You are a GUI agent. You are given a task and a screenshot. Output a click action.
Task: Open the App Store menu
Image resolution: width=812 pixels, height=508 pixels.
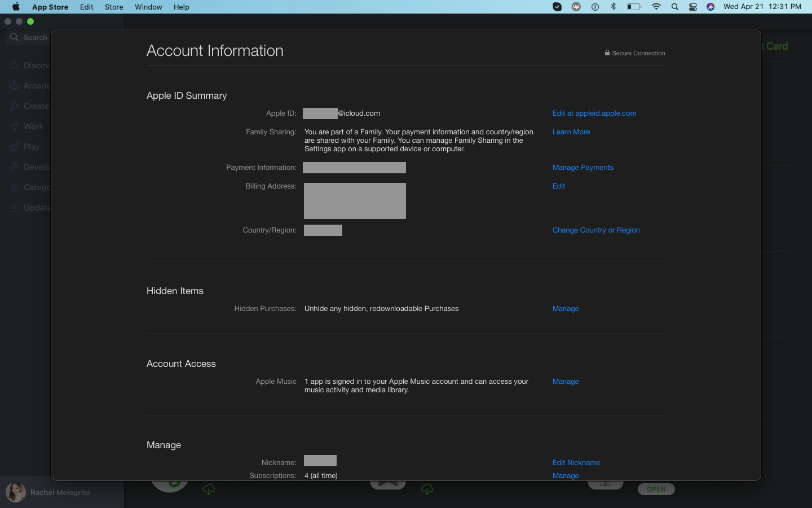click(x=50, y=7)
